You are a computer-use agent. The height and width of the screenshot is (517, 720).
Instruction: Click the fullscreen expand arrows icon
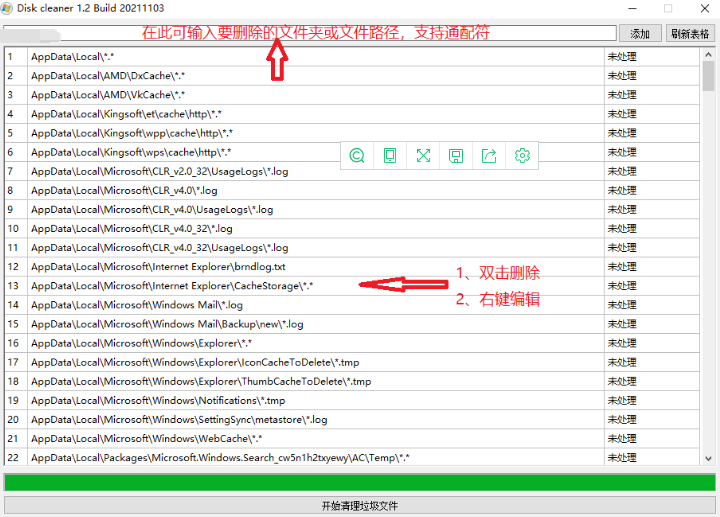tap(423, 156)
